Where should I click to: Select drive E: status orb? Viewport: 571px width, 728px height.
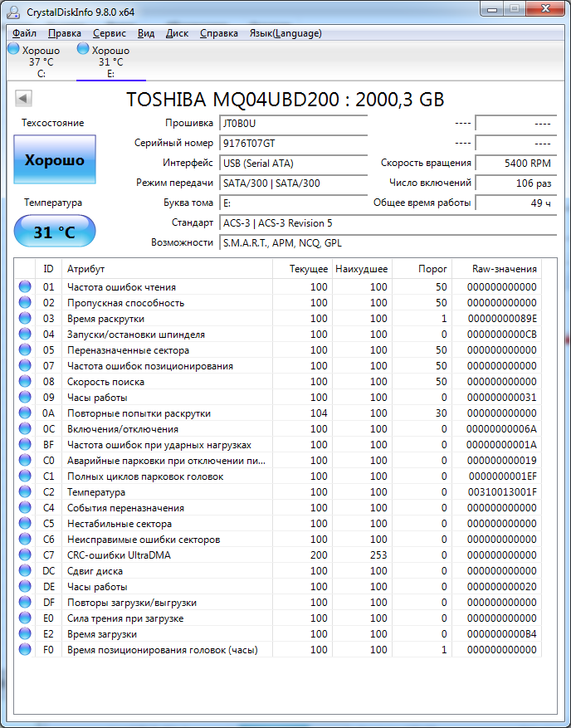tap(83, 48)
